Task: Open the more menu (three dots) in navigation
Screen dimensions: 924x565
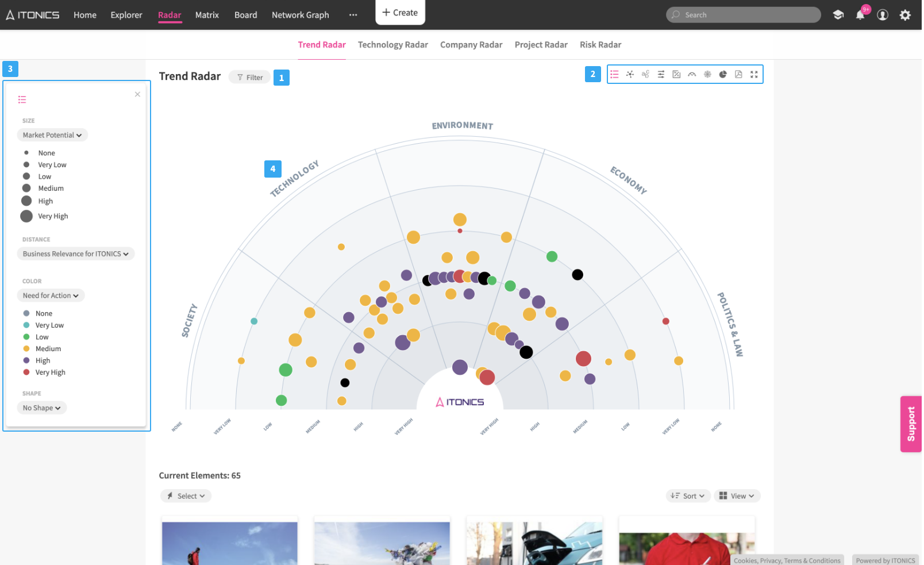Action: (353, 15)
